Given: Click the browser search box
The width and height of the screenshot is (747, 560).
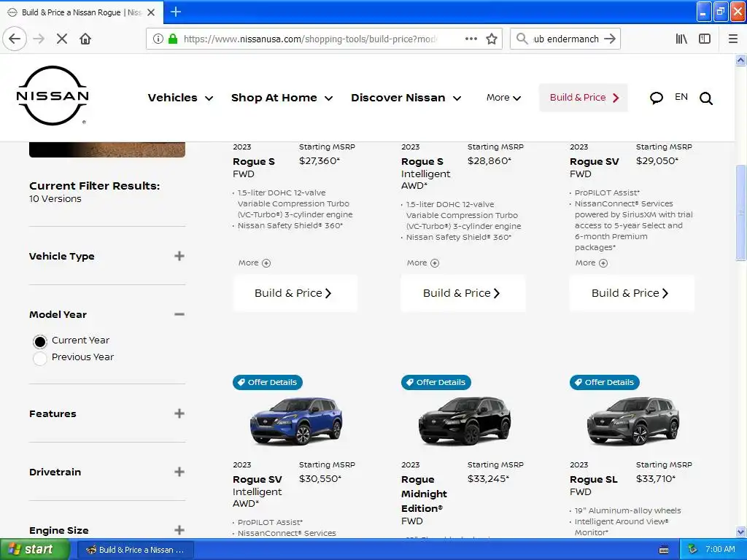Looking at the screenshot, I should [565, 39].
